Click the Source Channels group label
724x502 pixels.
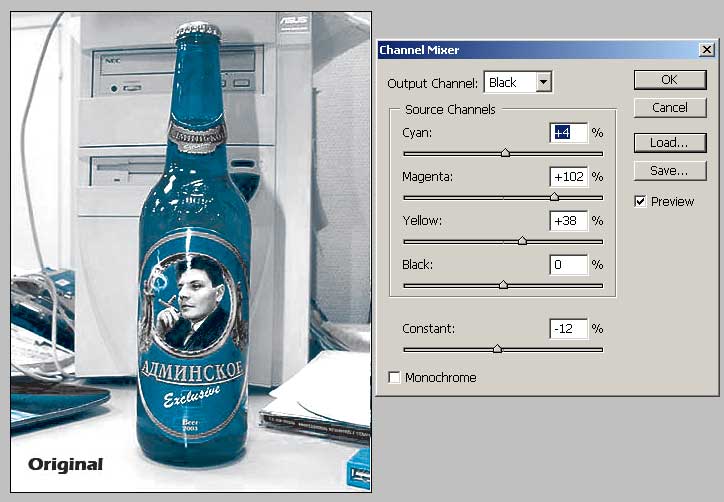[x=450, y=109]
